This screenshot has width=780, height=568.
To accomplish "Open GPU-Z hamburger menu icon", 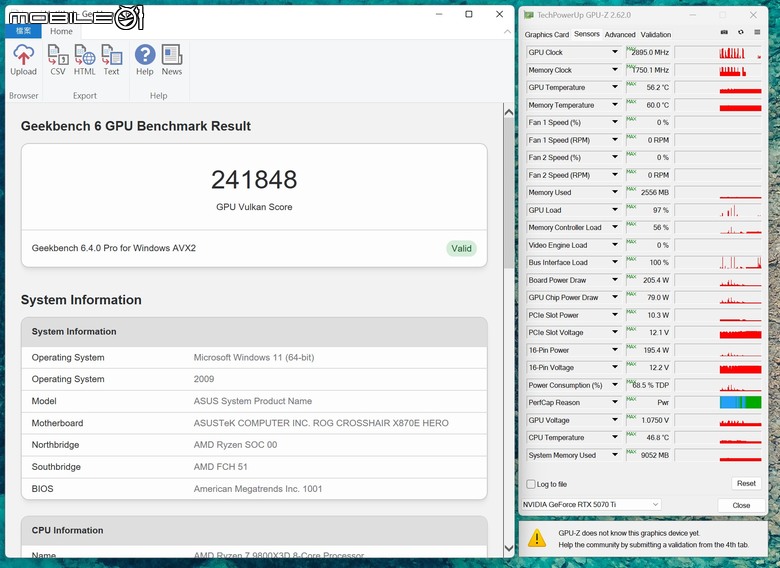I will coord(757,32).
